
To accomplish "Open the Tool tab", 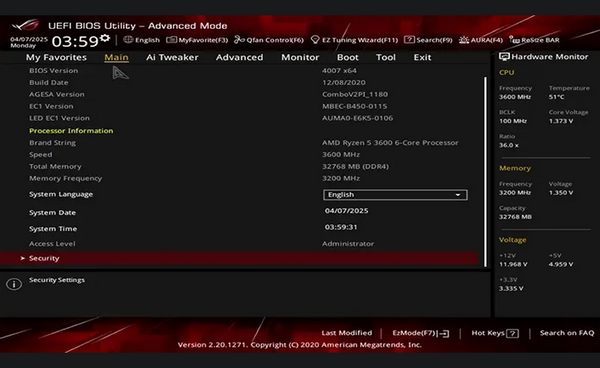I will click(386, 57).
